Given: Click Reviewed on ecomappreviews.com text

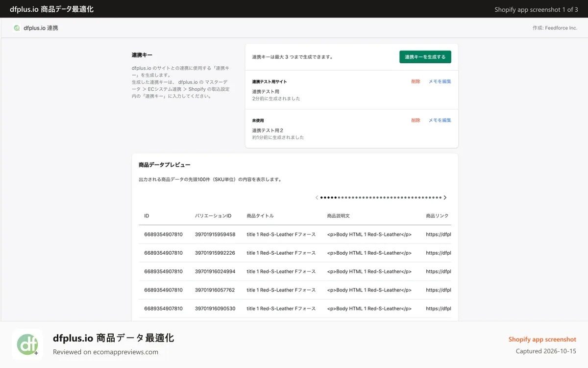Looking at the screenshot, I should 105,352.
